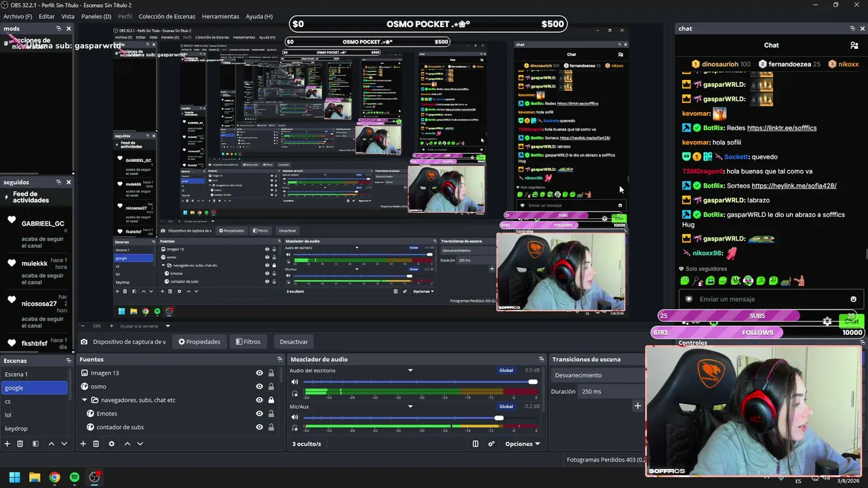Open Chrome from the taskbar

(x=54, y=477)
